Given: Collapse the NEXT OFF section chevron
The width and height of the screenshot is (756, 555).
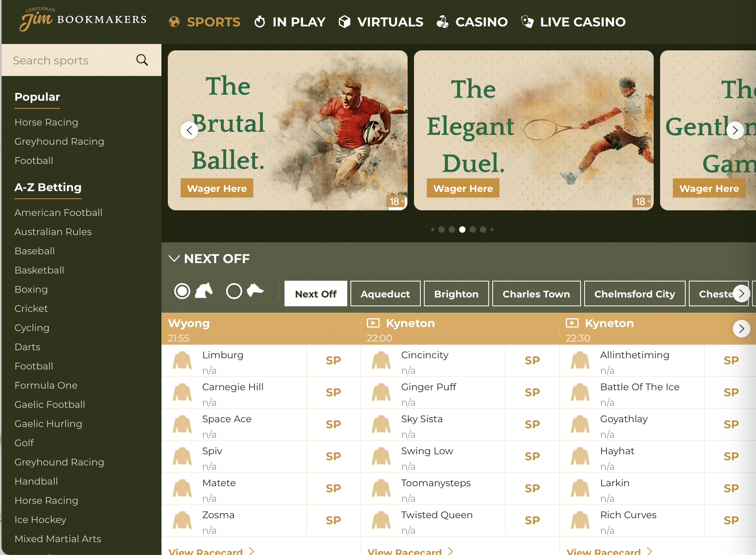Looking at the screenshot, I should click(174, 258).
